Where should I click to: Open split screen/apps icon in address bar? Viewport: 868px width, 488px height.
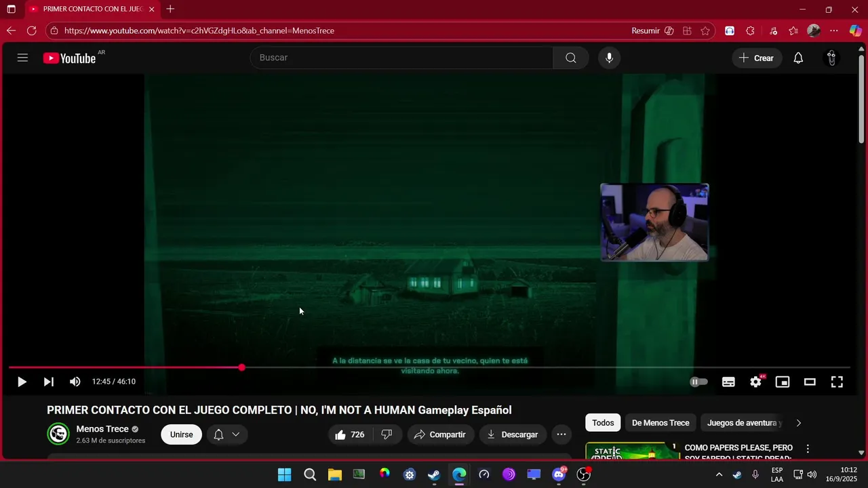point(688,30)
